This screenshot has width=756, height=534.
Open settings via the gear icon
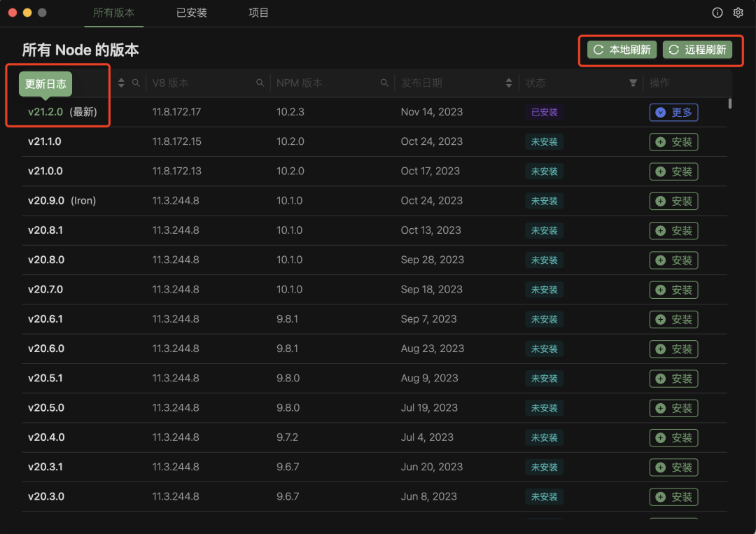(738, 13)
